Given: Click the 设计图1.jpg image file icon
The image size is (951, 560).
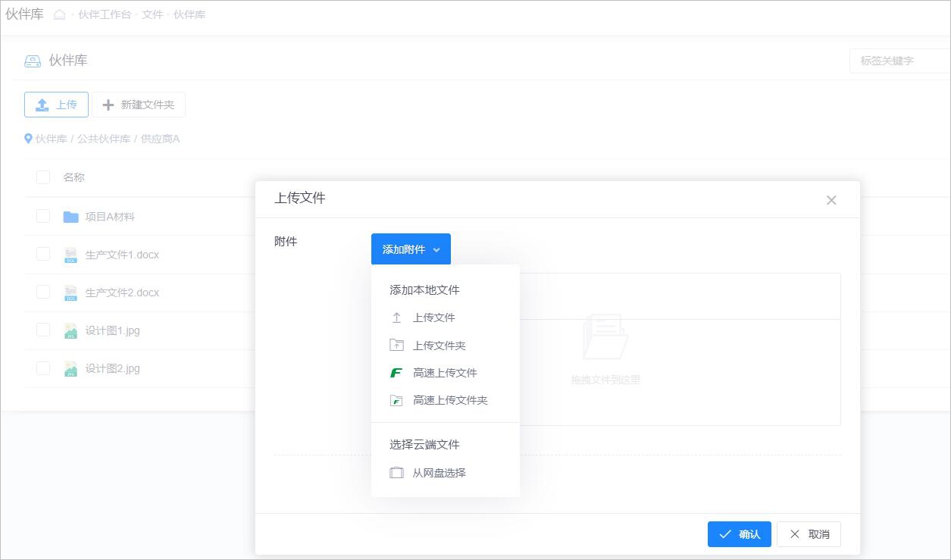Looking at the screenshot, I should (x=70, y=331).
